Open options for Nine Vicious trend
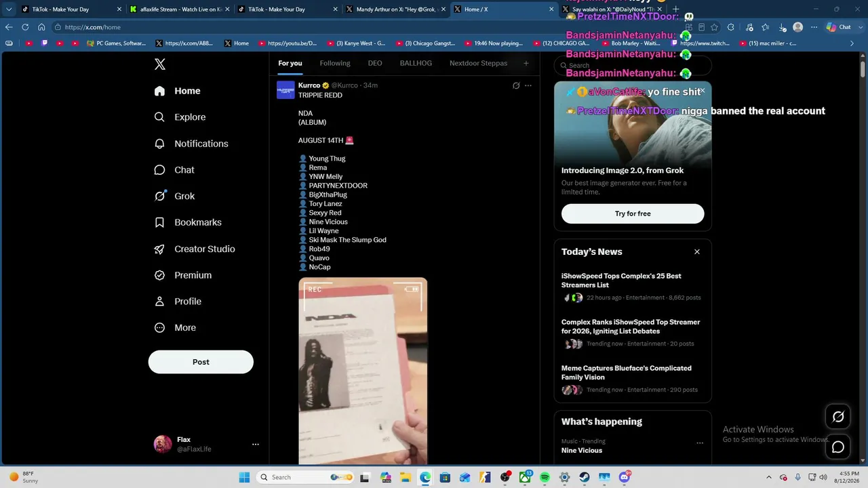Viewport: 868px width, 488px height. point(700,443)
